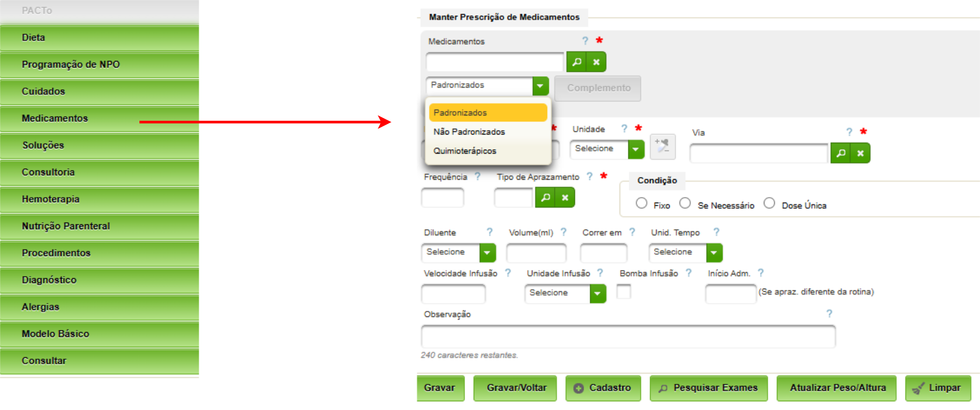This screenshot has width=980, height=410.
Task: Tick the Bomba Infusão checkbox
Action: [623, 292]
